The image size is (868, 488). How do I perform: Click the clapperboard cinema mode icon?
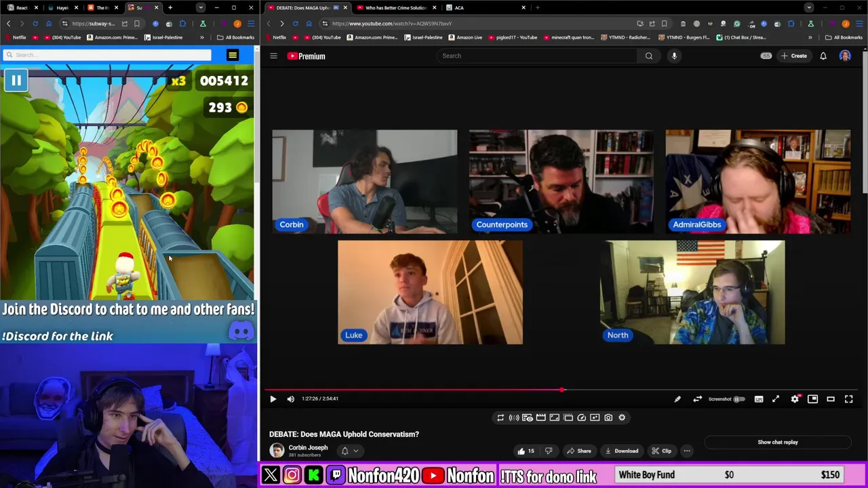tap(540, 418)
